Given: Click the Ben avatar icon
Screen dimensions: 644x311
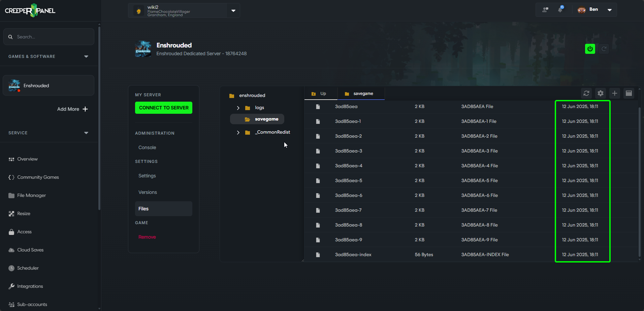Looking at the screenshot, I should (581, 10).
